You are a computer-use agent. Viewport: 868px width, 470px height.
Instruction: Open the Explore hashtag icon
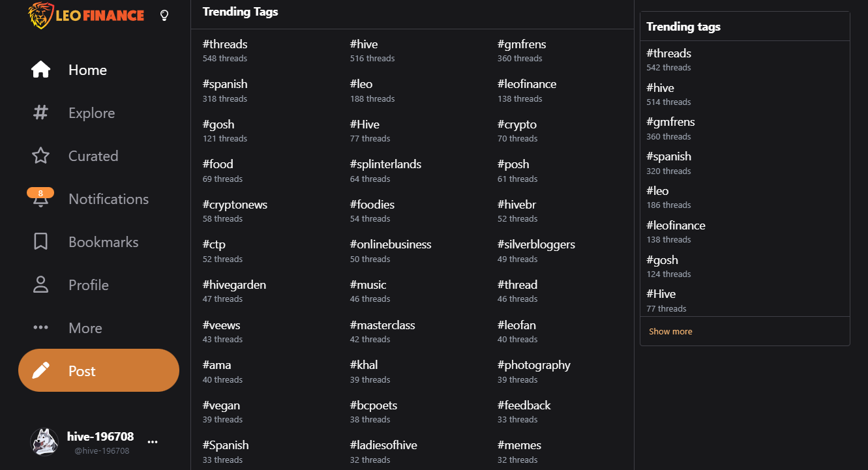pyautogui.click(x=40, y=113)
